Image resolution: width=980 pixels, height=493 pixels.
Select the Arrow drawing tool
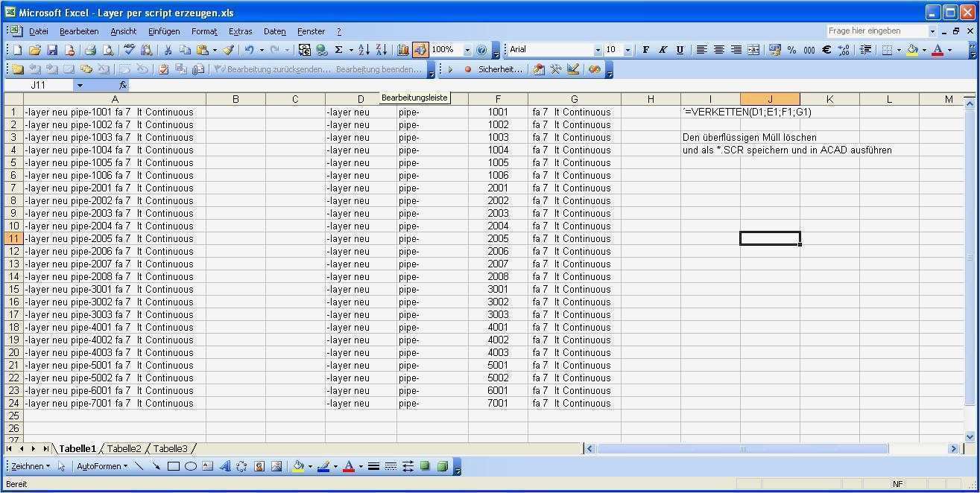(157, 466)
